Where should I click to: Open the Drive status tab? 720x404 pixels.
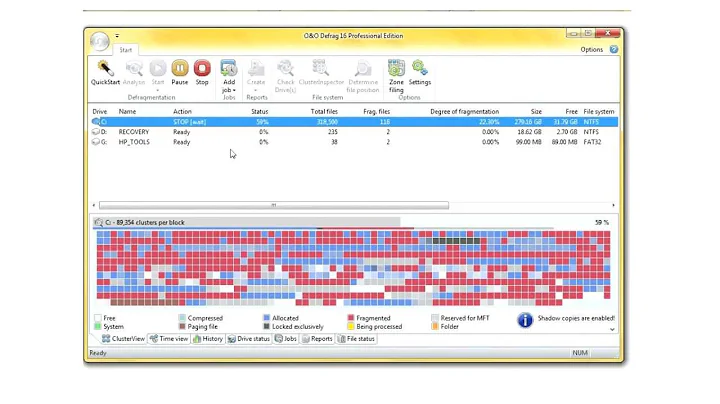point(249,339)
